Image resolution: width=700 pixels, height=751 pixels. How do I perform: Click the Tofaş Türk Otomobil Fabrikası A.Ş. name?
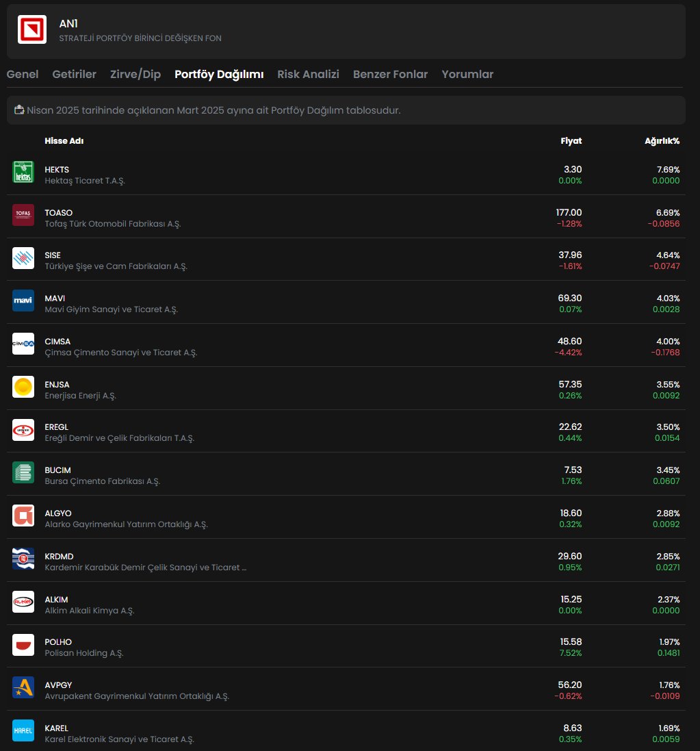tap(112, 224)
